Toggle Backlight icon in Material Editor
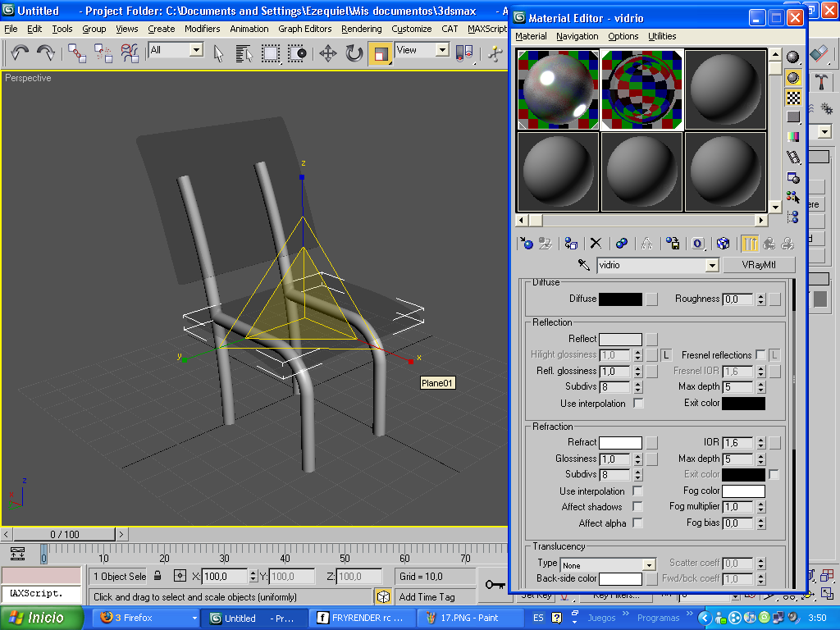Viewport: 840px width, 630px height. pyautogui.click(x=793, y=78)
